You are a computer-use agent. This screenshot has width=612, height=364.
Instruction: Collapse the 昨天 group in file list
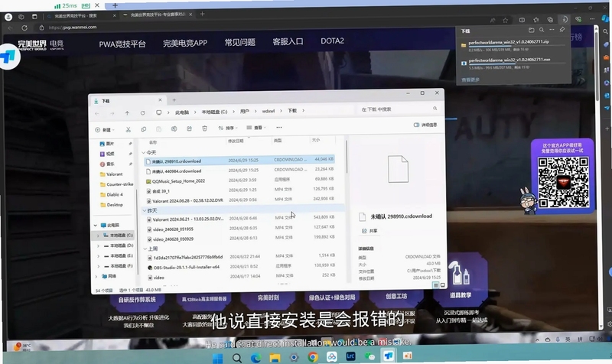[x=144, y=210]
